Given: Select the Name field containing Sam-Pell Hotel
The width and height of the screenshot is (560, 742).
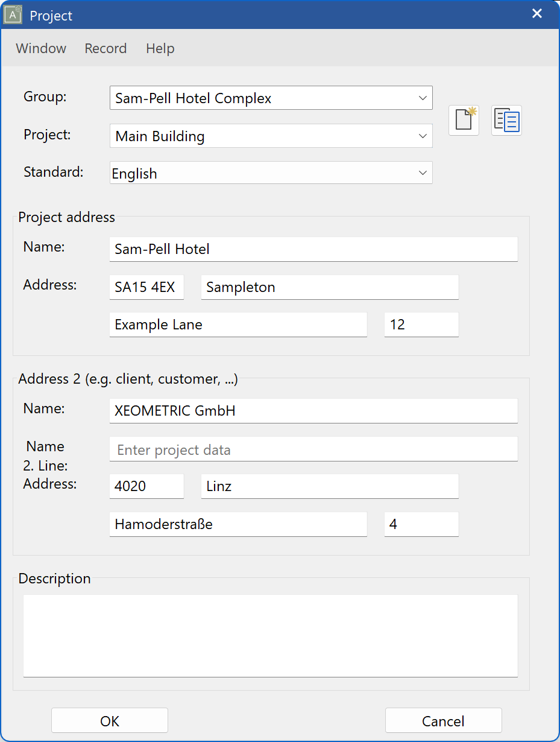Looking at the screenshot, I should [313, 249].
